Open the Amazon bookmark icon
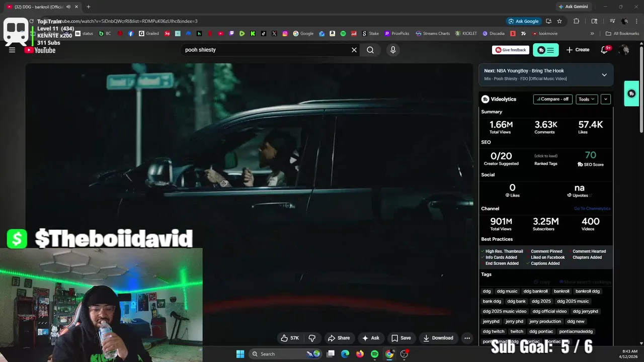 click(333, 34)
